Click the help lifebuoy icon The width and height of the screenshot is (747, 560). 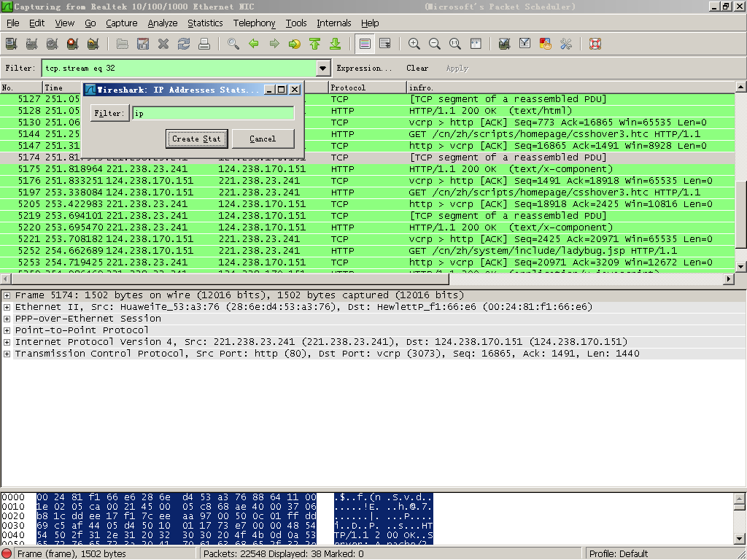(x=595, y=44)
